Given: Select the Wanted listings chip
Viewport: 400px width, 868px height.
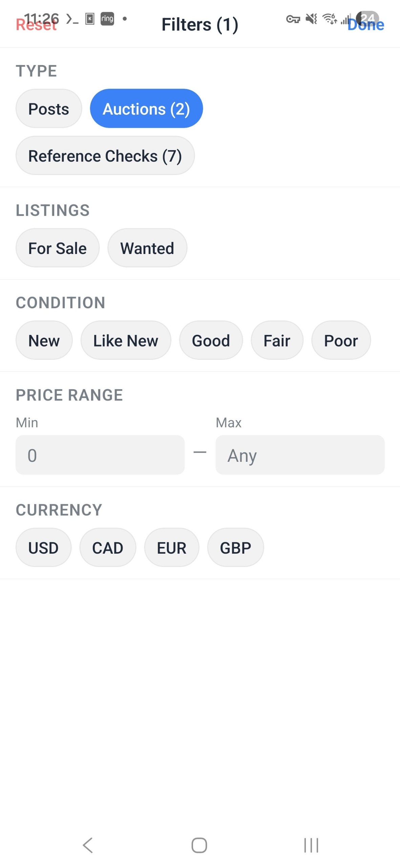Looking at the screenshot, I should (147, 248).
